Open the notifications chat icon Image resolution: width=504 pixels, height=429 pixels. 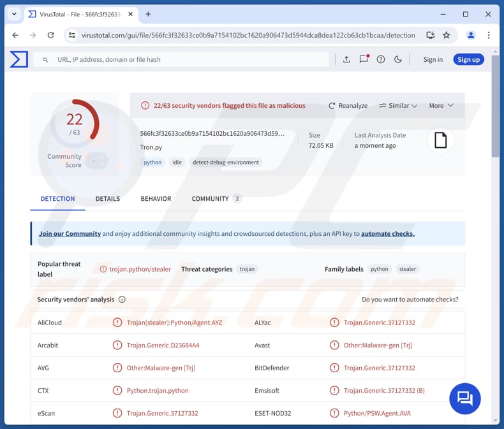coord(364,59)
